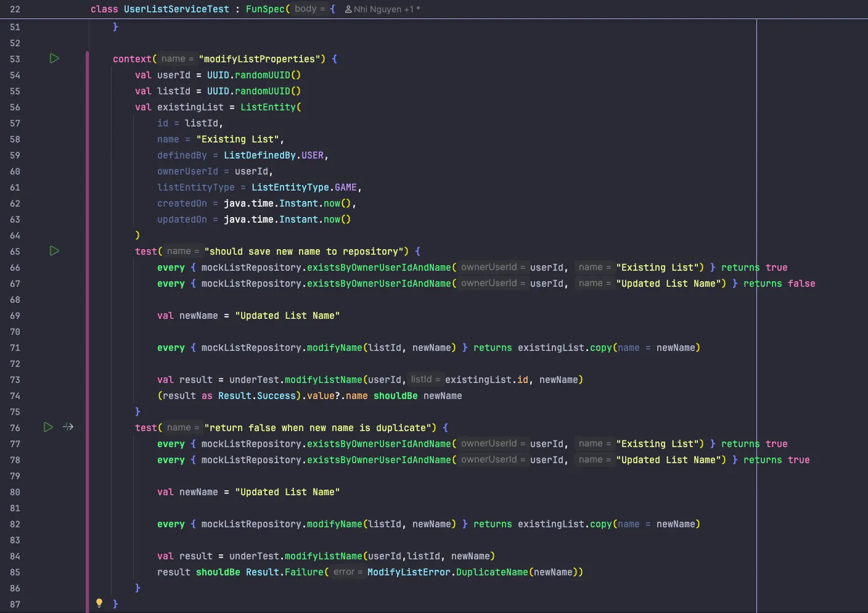Click the ListEntity constructor name on line 56
Viewport: 868px width, 613px height.
(x=268, y=107)
